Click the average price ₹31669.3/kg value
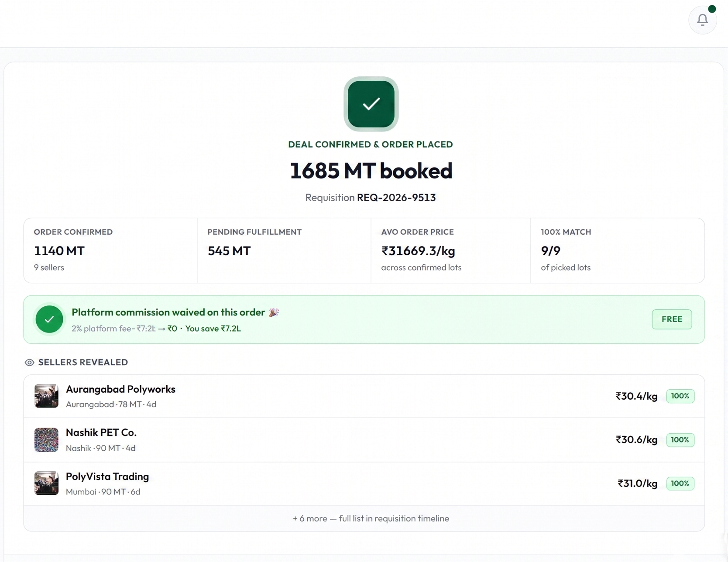Image resolution: width=728 pixels, height=562 pixels. pyautogui.click(x=418, y=251)
